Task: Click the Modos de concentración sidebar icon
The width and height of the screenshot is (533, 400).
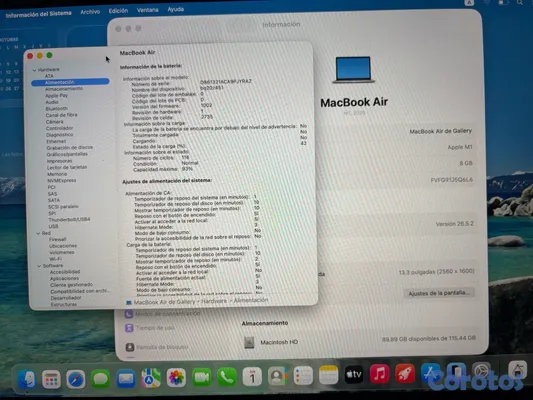Action: (129, 314)
